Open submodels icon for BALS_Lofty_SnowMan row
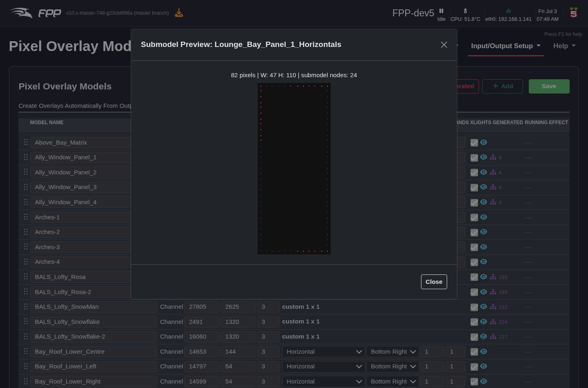Viewport: 588px width, 388px height. (493, 307)
